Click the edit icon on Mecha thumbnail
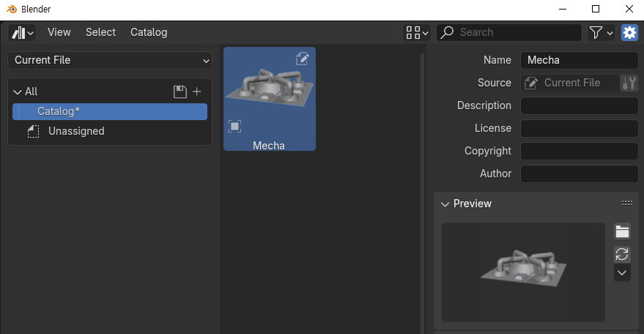The width and height of the screenshot is (644, 334). pos(303,59)
